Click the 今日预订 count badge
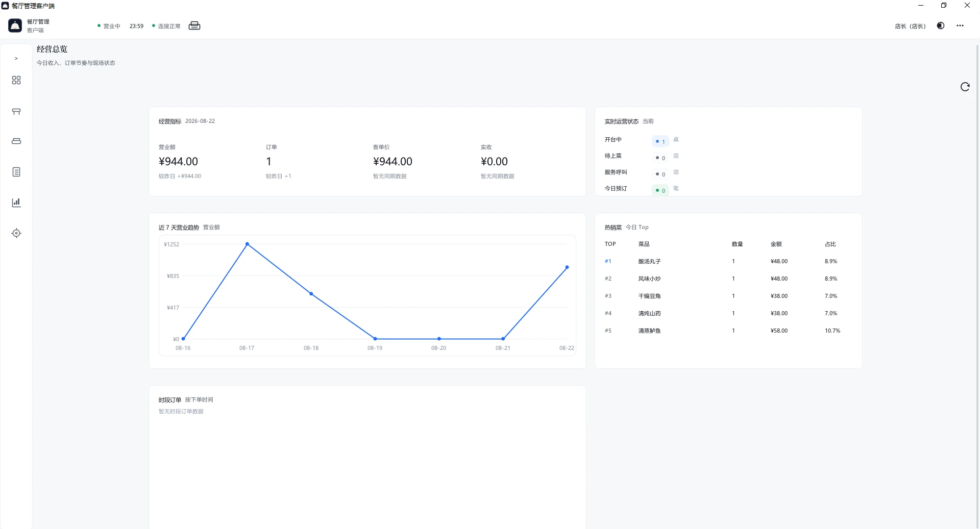This screenshot has height=529, width=980. click(660, 190)
